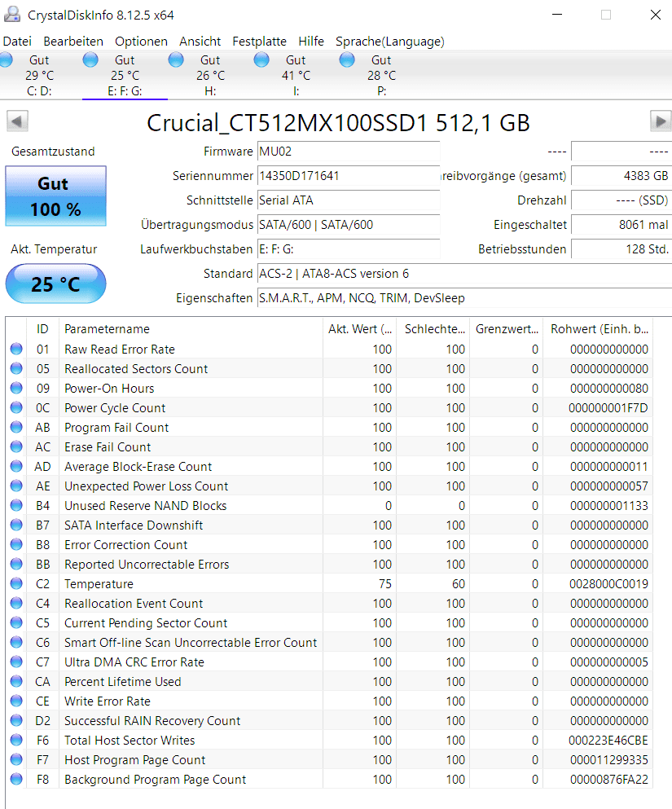Viewport: 672px width, 809px height.
Task: Click the Parametername column header
Action: click(191, 329)
